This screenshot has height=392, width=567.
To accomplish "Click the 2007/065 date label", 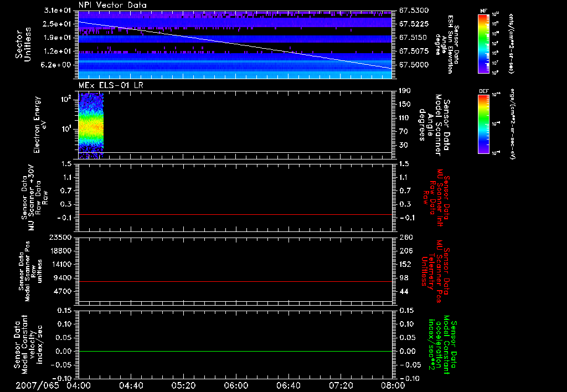I will pyautogui.click(x=37, y=385).
